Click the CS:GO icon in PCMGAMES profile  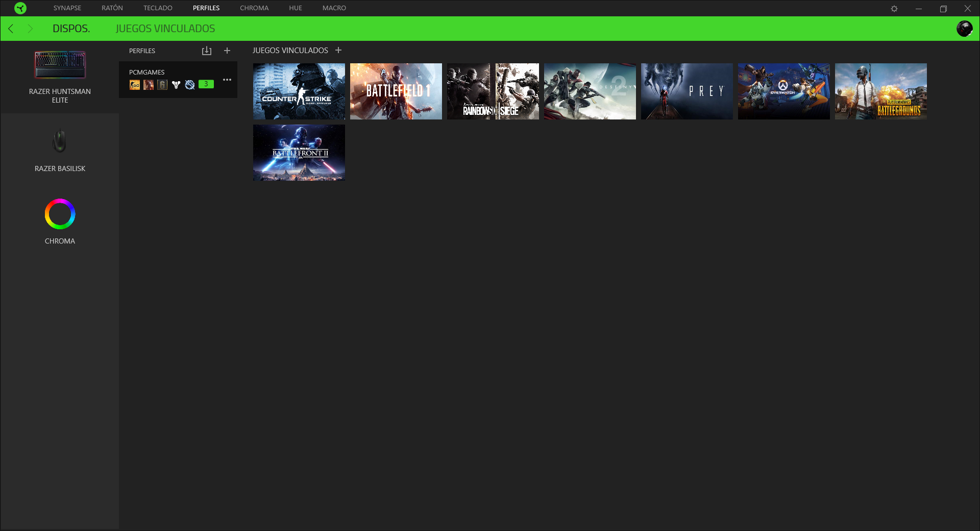(x=135, y=85)
